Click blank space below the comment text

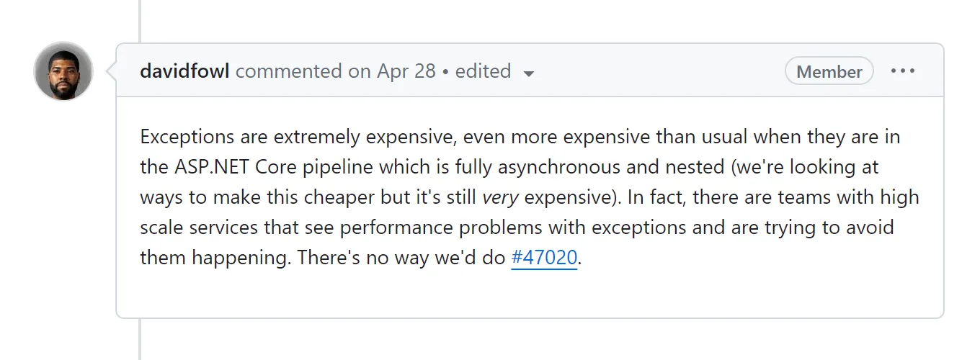[x=530, y=294]
